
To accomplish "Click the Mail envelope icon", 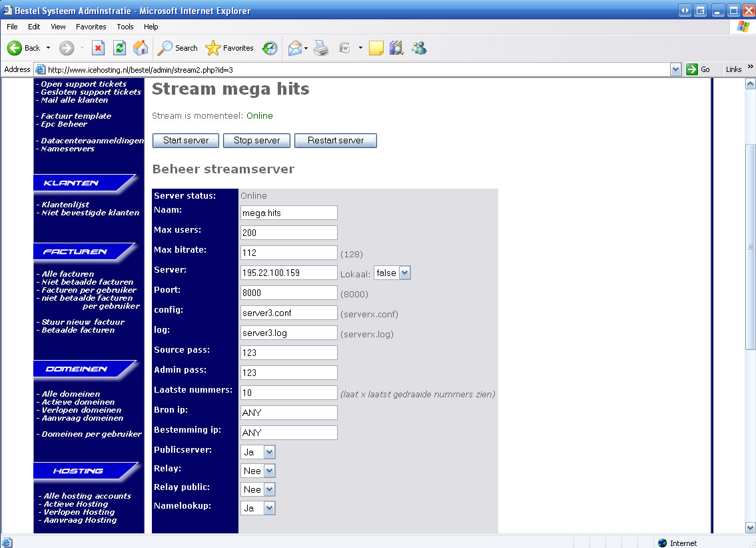I will tap(294, 48).
